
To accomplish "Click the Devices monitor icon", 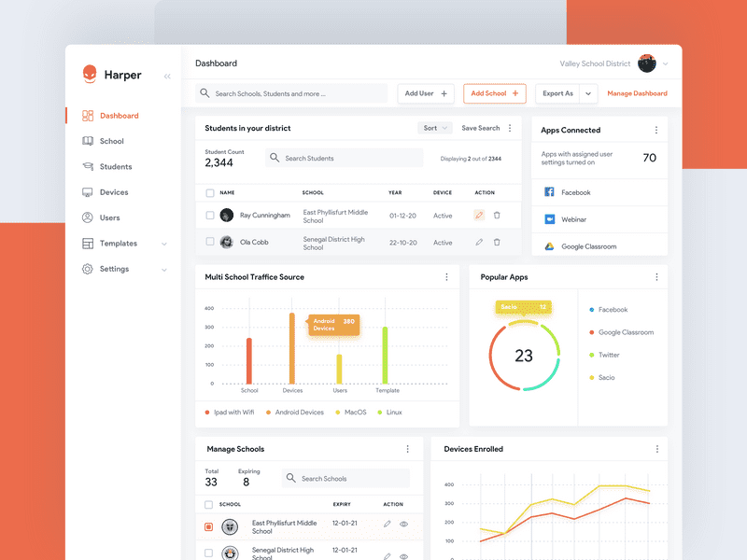I will pos(87,192).
